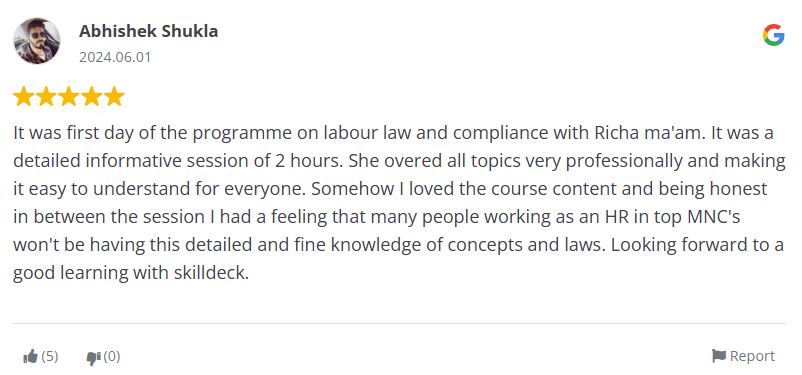Click the review text's first line
Screen dimensions: 802x375
tap(393, 133)
